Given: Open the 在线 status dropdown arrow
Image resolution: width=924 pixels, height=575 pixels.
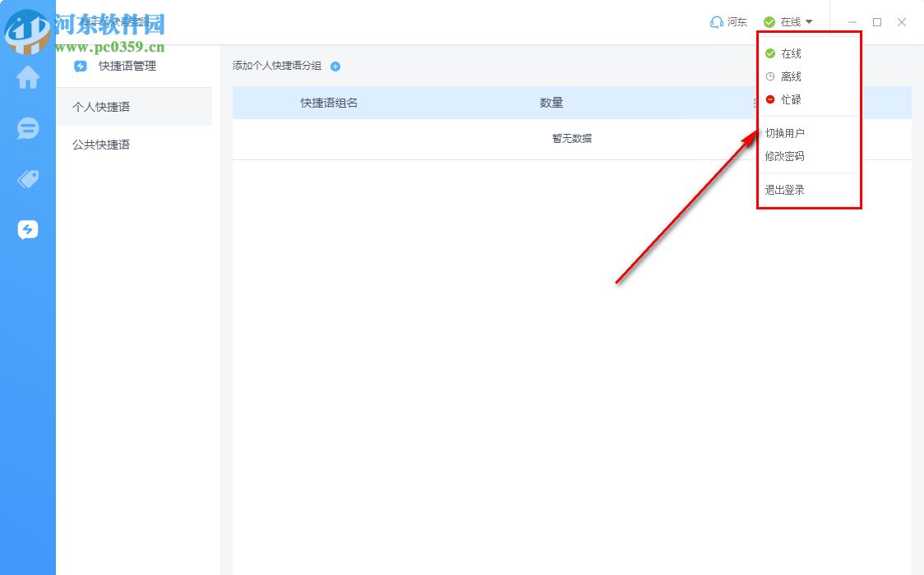Looking at the screenshot, I should point(809,22).
